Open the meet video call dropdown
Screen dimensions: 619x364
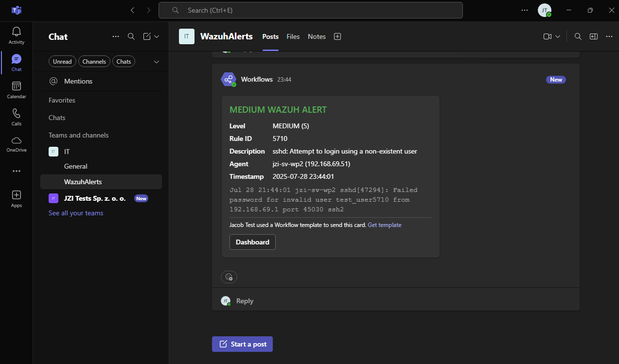[x=558, y=36]
